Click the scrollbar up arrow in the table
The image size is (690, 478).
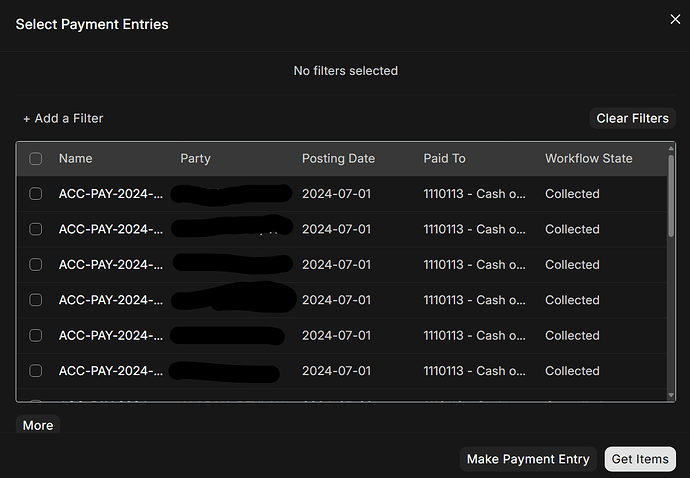point(671,148)
